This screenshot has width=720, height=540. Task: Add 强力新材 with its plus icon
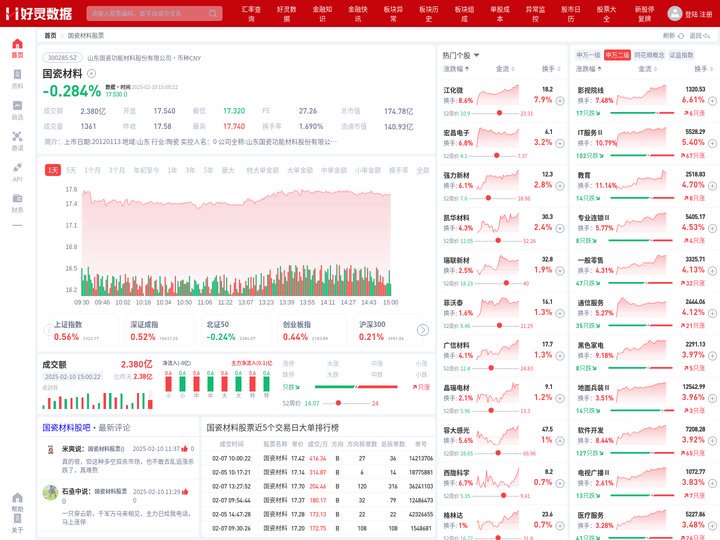click(x=560, y=186)
